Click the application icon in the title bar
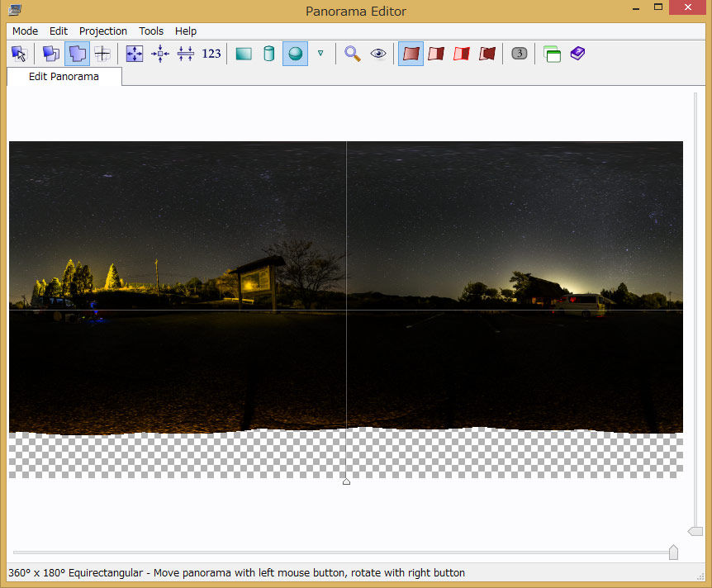 (x=15, y=10)
